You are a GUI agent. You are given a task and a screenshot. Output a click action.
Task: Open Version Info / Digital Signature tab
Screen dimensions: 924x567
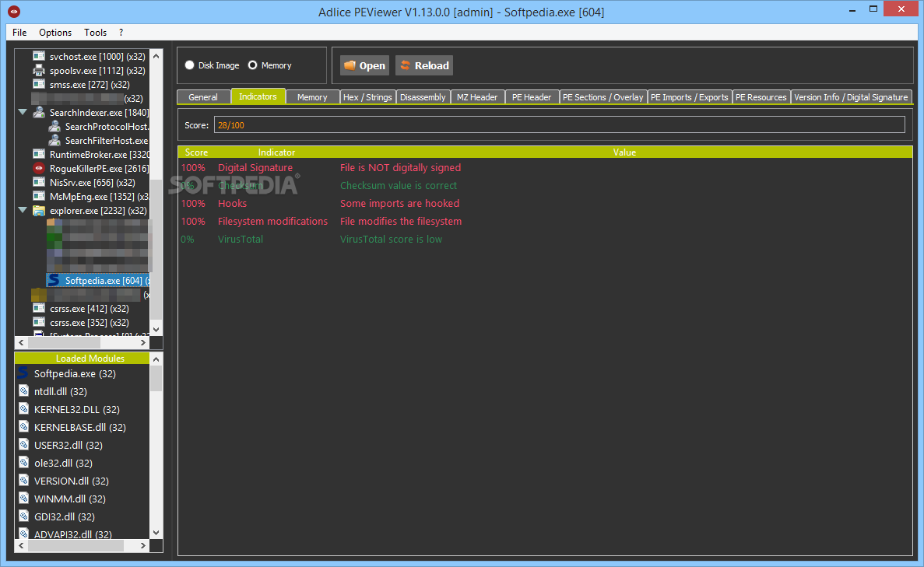click(851, 97)
